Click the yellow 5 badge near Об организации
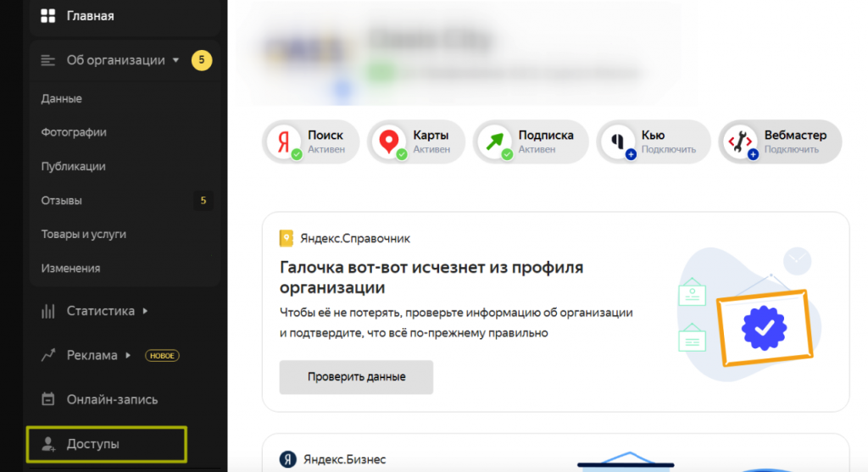The image size is (868, 472). click(202, 60)
